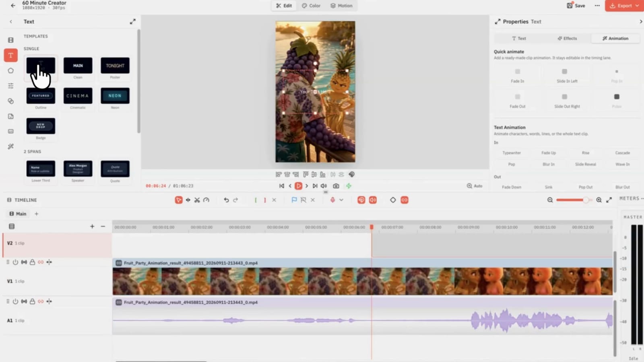Toggle the red speaker button in timeline toolbar
Screen dimensions: 644x362
(x=373, y=200)
